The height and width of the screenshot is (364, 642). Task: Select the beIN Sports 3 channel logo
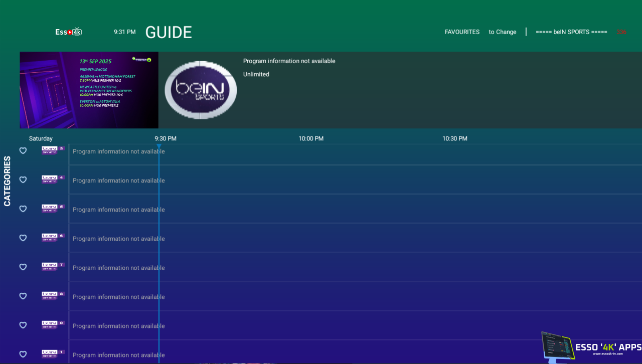[x=53, y=150]
